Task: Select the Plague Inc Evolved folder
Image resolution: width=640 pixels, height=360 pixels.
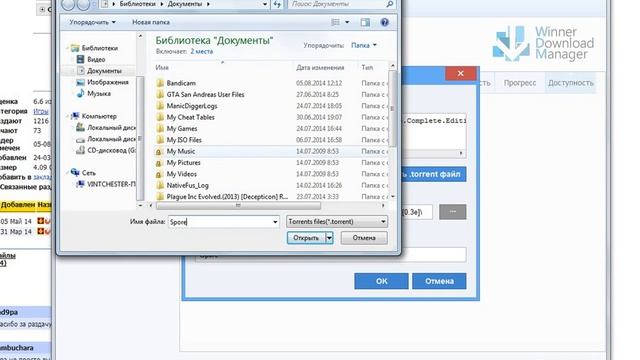Action: 227,196
